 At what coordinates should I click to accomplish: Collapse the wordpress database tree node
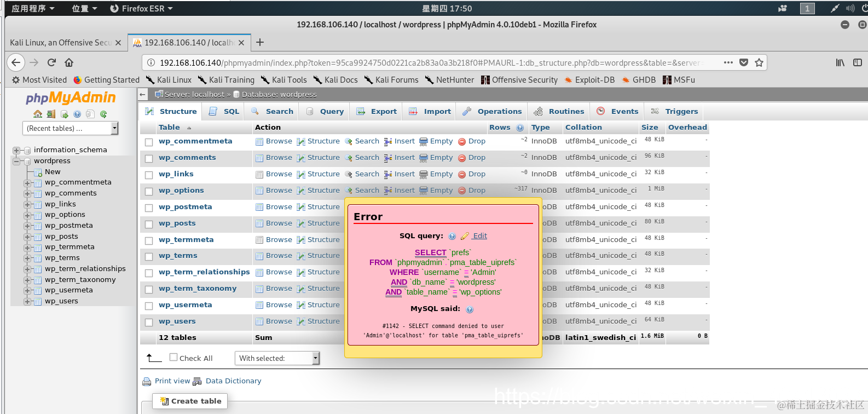(16, 161)
